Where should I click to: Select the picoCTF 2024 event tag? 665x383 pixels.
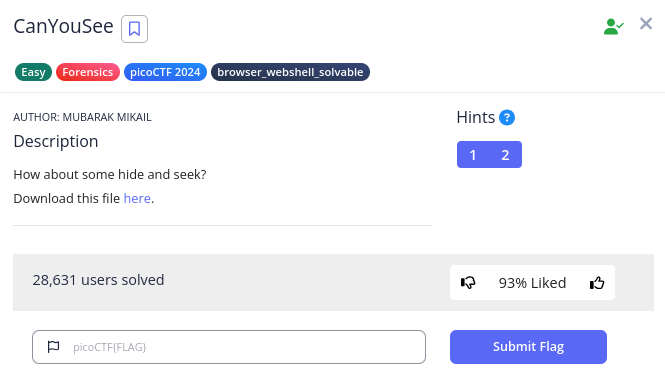(x=165, y=72)
